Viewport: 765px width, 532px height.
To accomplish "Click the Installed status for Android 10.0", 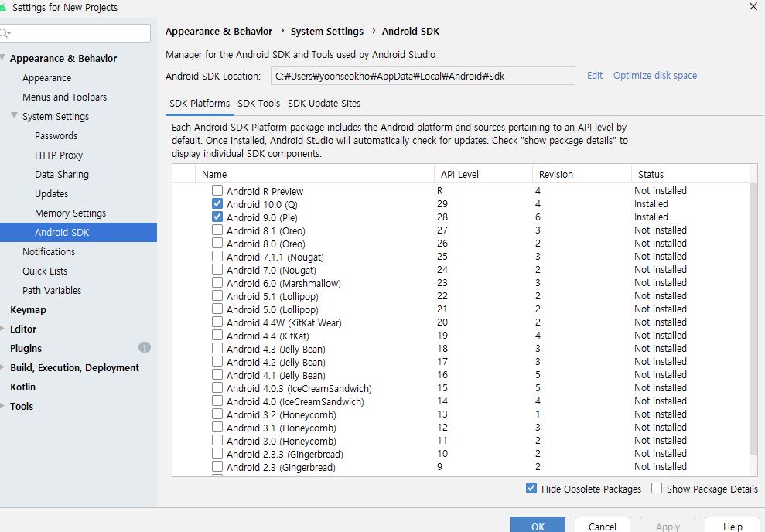I will [651, 204].
